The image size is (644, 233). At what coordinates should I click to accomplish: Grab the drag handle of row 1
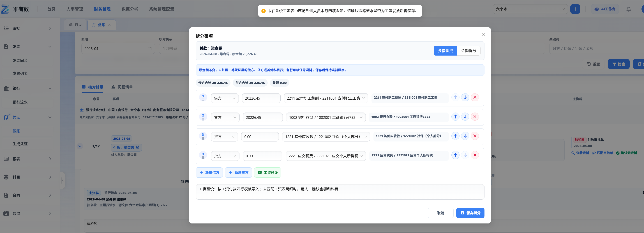pos(203,100)
